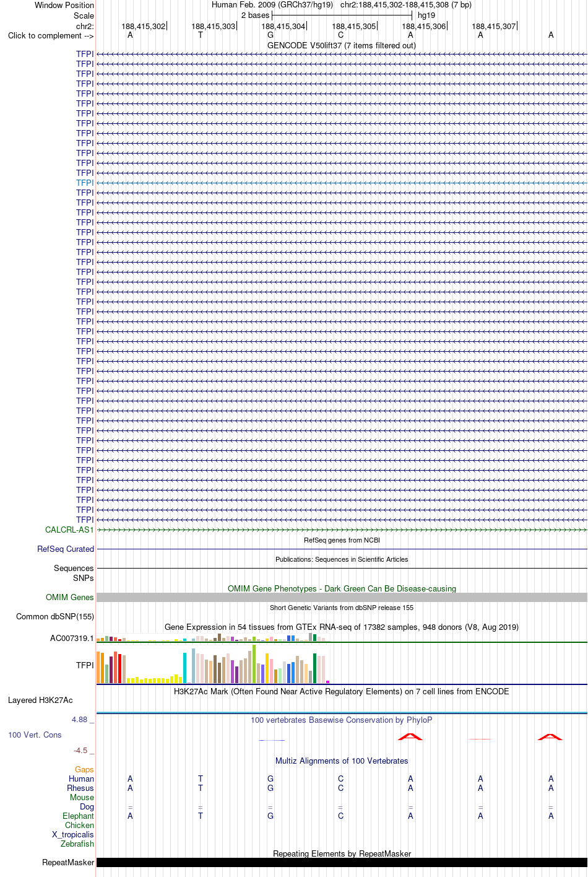Click the gray OMIM Genes item bar

click(x=342, y=597)
